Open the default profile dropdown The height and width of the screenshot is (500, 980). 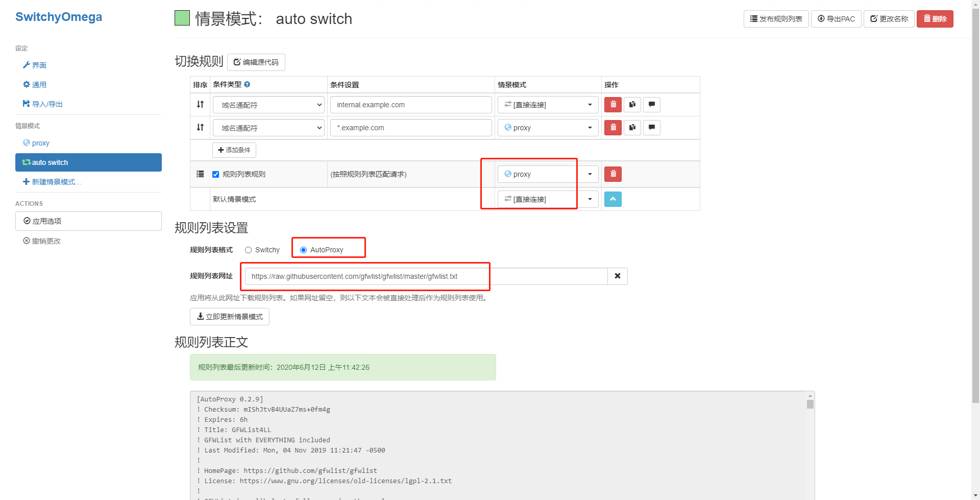pyautogui.click(x=548, y=199)
